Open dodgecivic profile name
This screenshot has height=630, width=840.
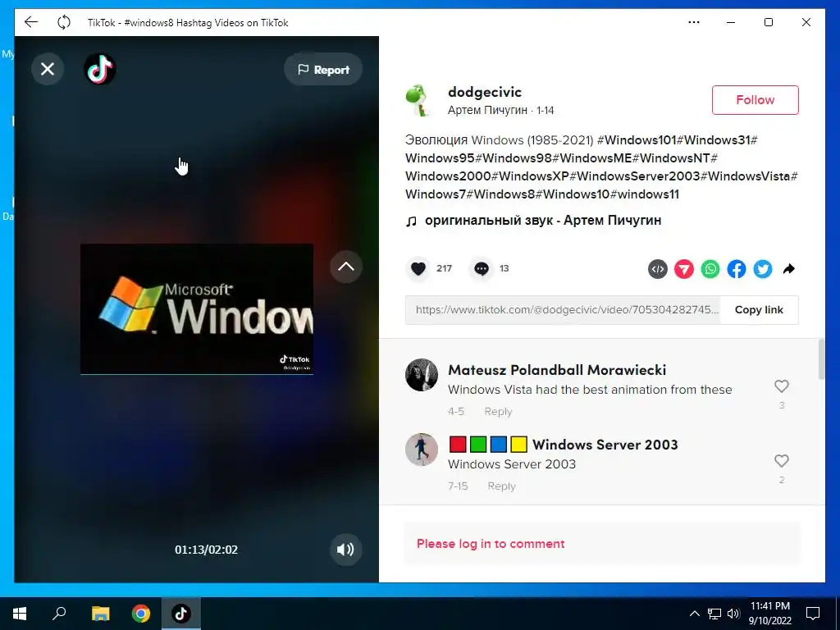click(484, 92)
